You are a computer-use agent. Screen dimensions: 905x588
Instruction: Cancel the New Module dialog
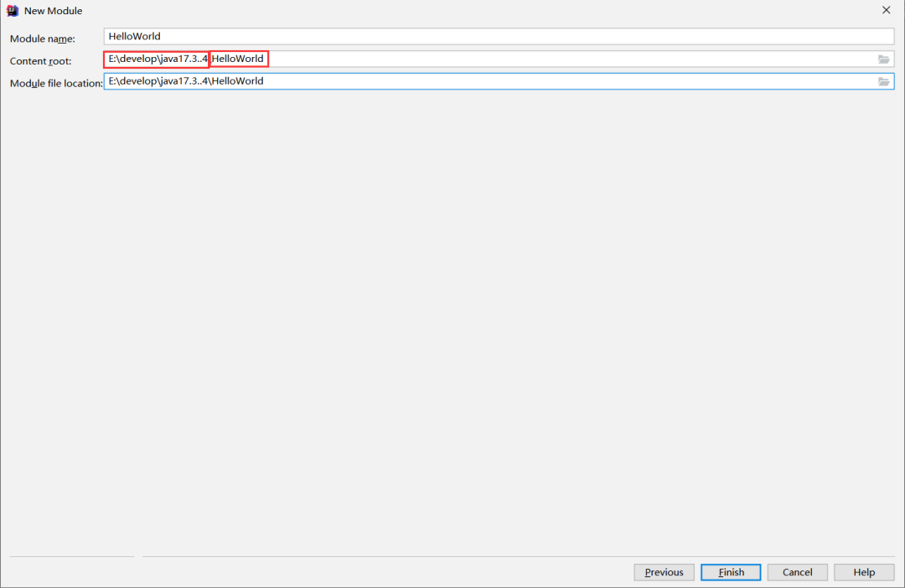[x=797, y=572]
